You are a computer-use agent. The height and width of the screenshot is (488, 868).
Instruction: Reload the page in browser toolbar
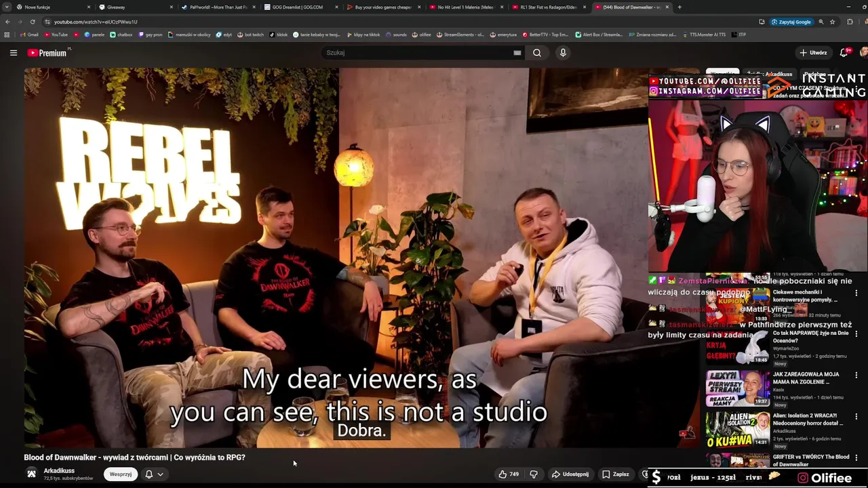click(x=32, y=22)
